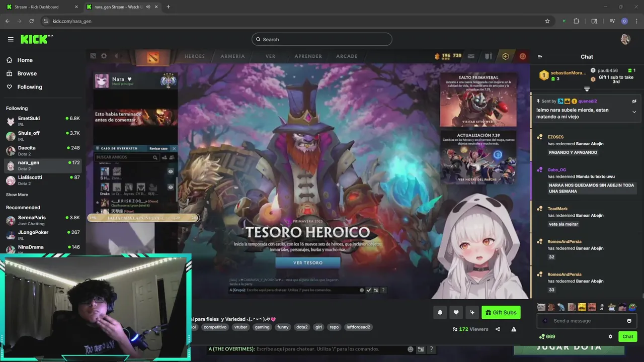The height and width of the screenshot is (362, 644).
Task: Click the dota2 tag
Action: click(302, 327)
